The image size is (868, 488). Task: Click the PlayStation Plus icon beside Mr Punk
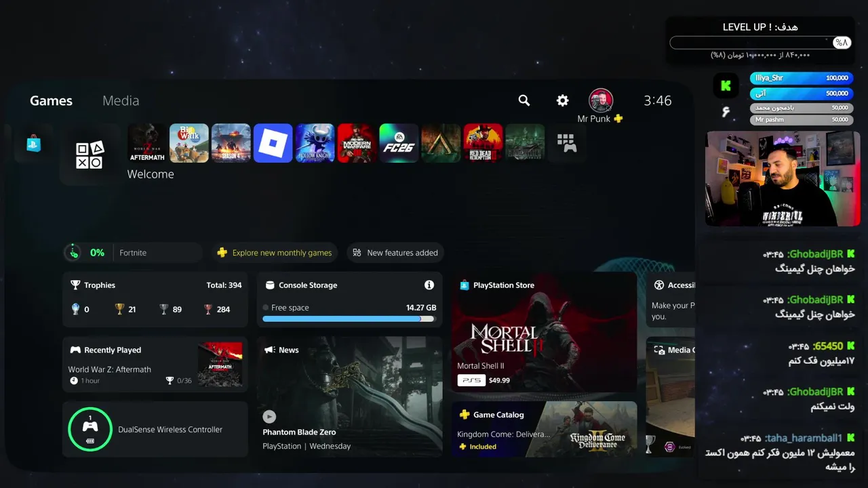pos(618,119)
